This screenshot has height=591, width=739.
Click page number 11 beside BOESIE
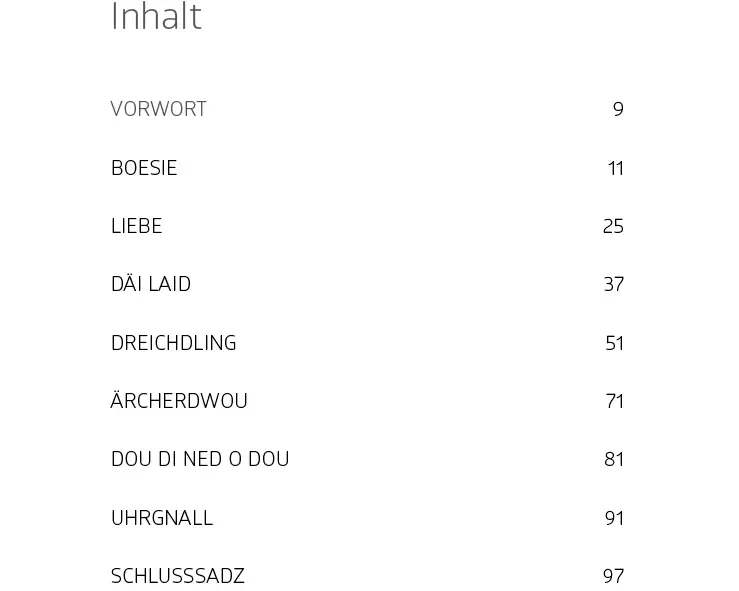615,168
